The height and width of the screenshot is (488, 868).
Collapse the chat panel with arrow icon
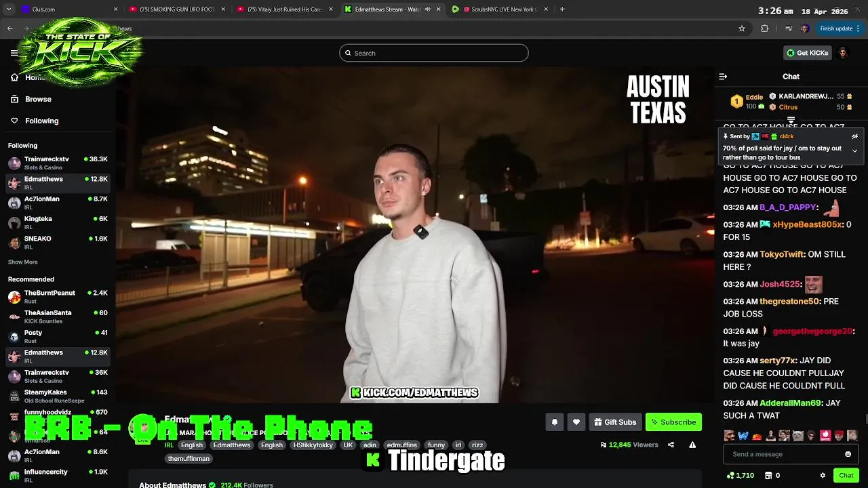(723, 77)
